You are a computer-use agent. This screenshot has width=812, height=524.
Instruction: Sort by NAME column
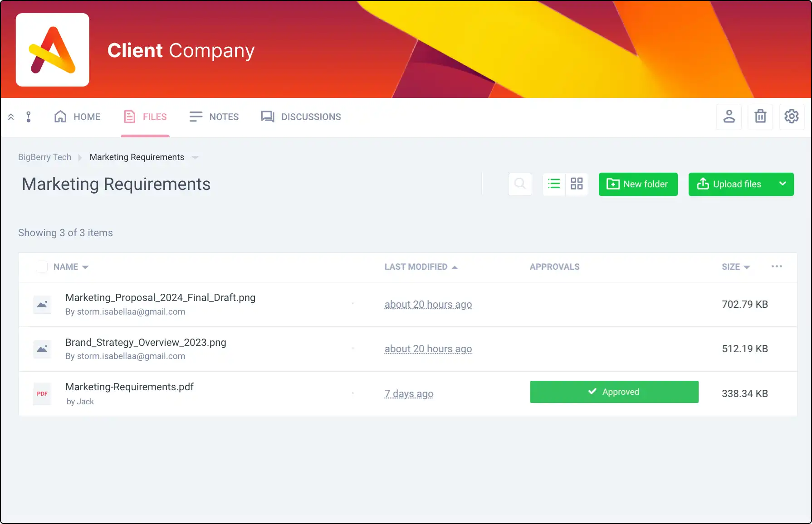[71, 267]
